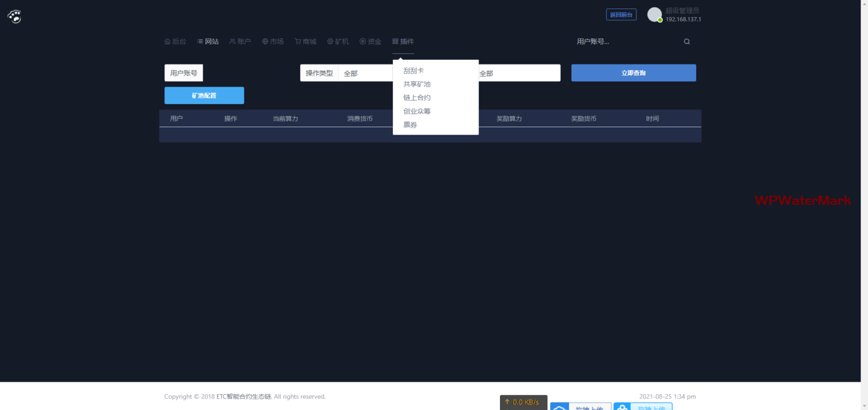
Task: Open the 账户 accounts nav item
Action: 240,41
